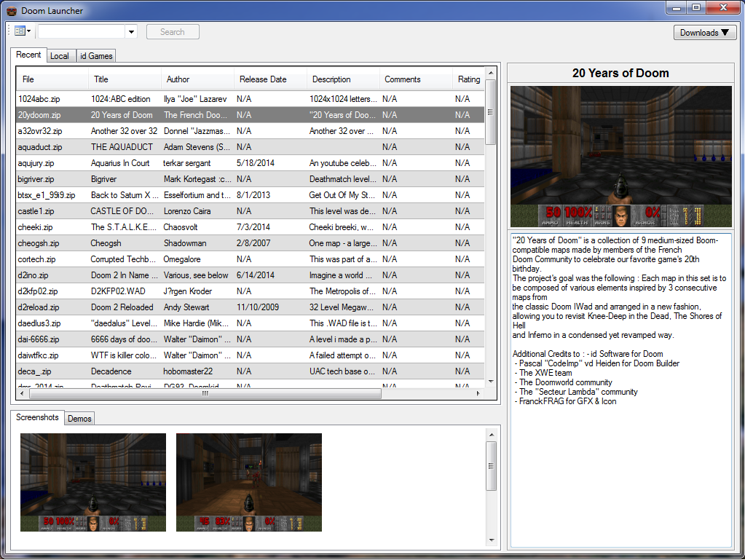Select the a32ovr32.zip file
Image resolution: width=745 pixels, height=560 pixels.
[40, 131]
